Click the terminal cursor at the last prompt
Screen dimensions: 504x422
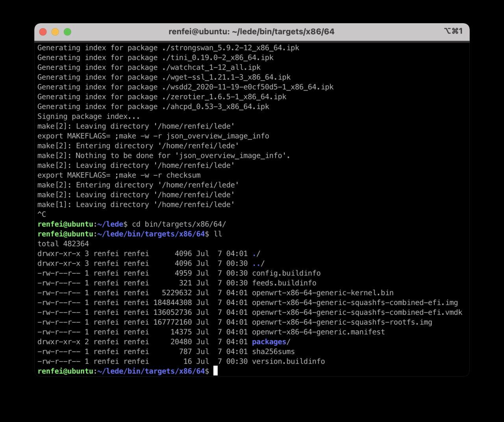click(x=215, y=371)
